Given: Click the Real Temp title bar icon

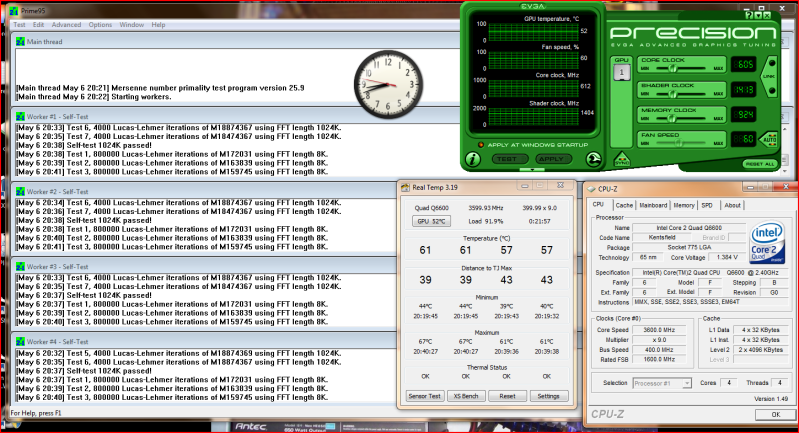Looking at the screenshot, I should point(405,187).
